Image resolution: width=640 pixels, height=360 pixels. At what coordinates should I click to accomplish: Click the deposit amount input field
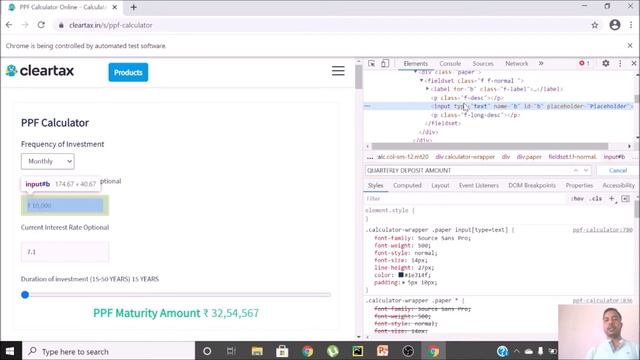(x=65, y=205)
